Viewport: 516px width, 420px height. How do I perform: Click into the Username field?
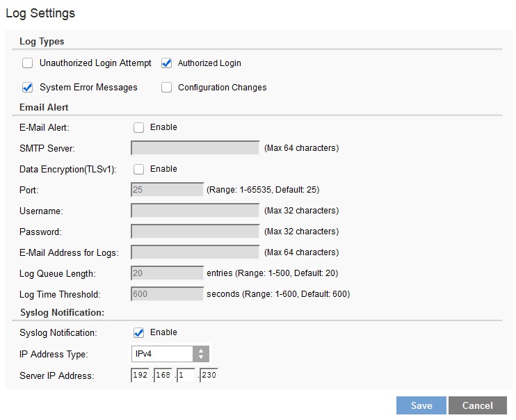click(x=195, y=210)
